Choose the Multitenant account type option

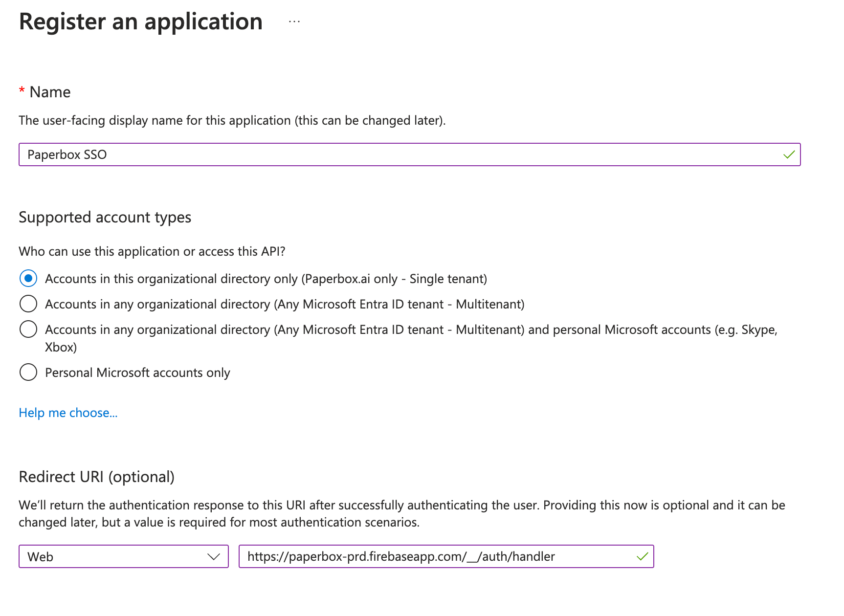click(28, 304)
